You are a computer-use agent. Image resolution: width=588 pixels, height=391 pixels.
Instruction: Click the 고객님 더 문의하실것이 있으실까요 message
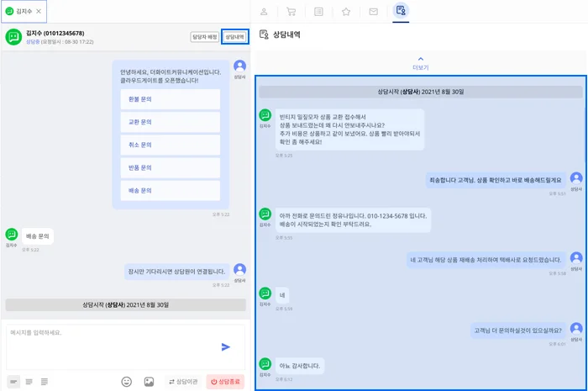518,330
